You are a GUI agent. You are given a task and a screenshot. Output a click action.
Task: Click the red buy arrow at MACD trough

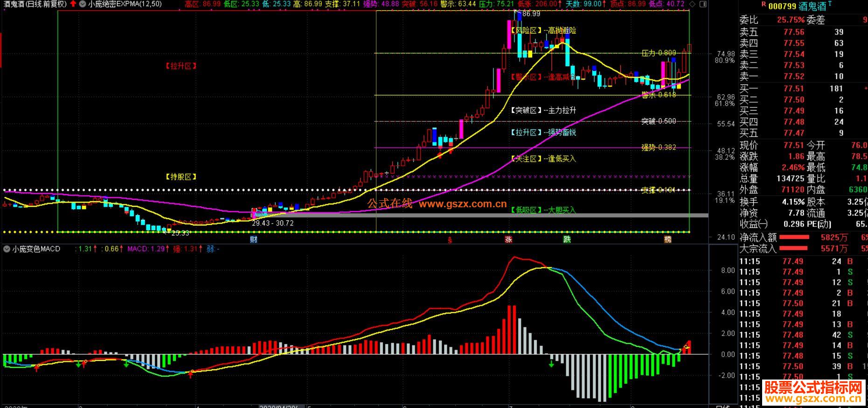190,374
